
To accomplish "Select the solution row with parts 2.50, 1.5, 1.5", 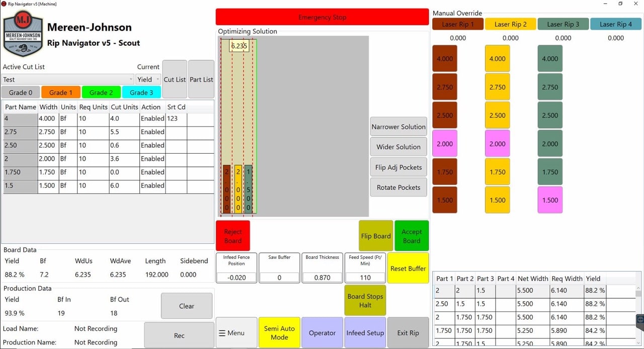I will [x=534, y=304].
